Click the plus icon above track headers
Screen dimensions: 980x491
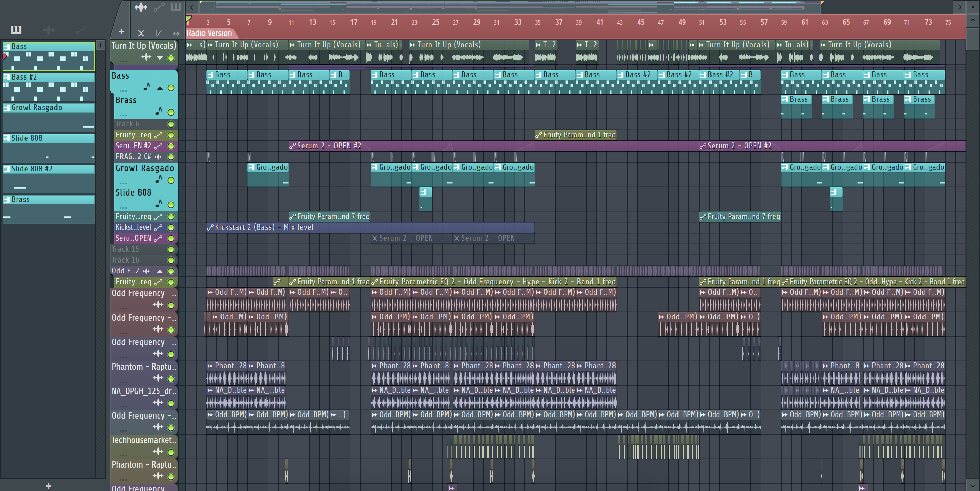[x=121, y=32]
